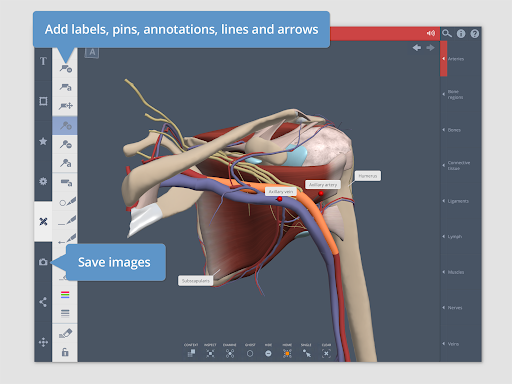This screenshot has width=512, height=384.
Task: Open the share icon in left sidebar
Action: pos(43,302)
